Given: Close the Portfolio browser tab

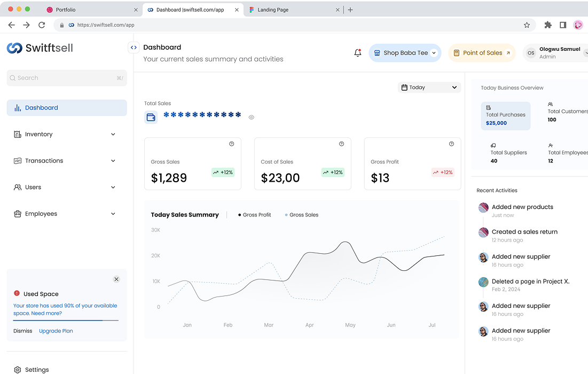Looking at the screenshot, I should coord(136,10).
